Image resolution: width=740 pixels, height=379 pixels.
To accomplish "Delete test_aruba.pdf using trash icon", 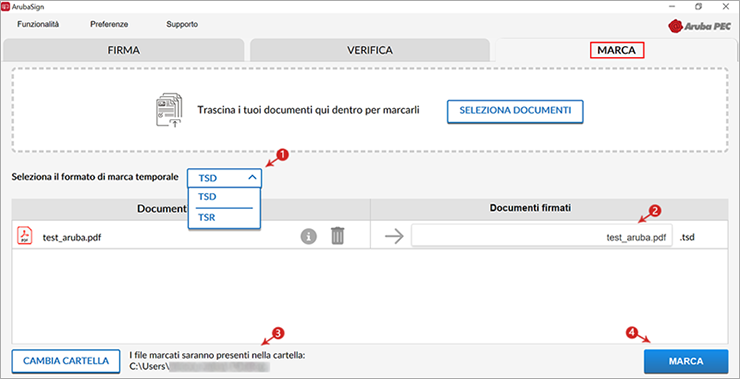I will coord(337,236).
